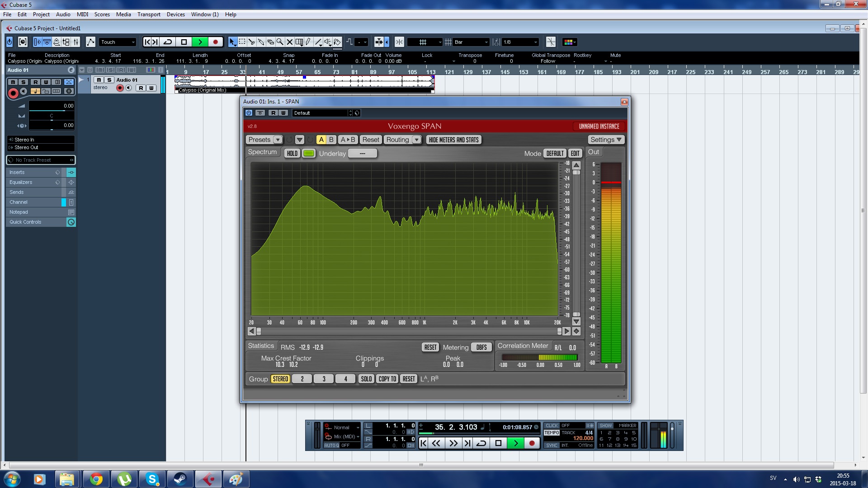Select the Color paint bucket tool

point(337,42)
